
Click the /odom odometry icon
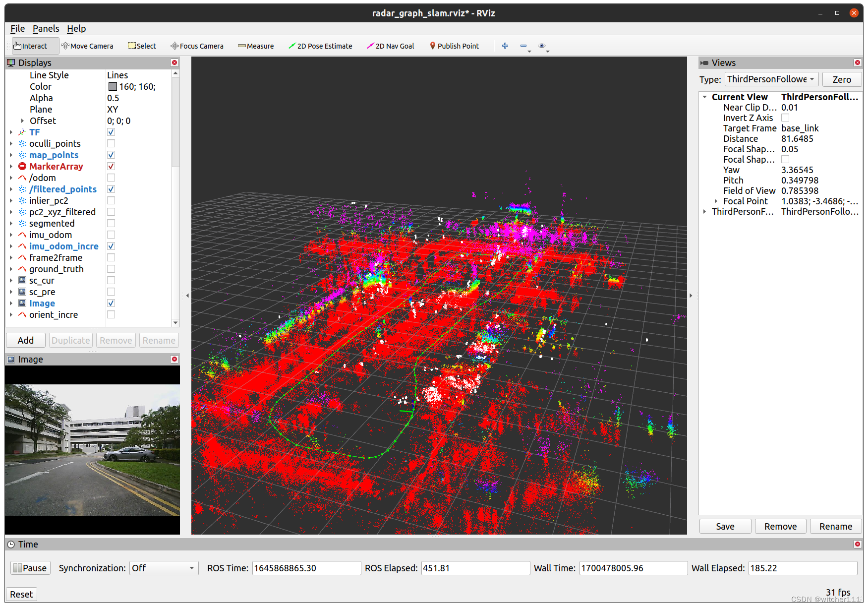(x=22, y=178)
